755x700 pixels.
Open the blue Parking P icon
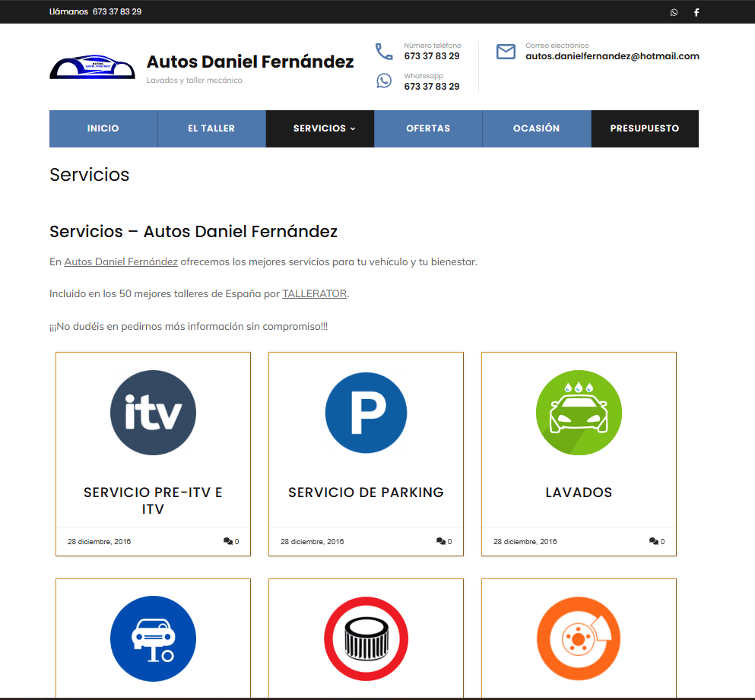(366, 413)
